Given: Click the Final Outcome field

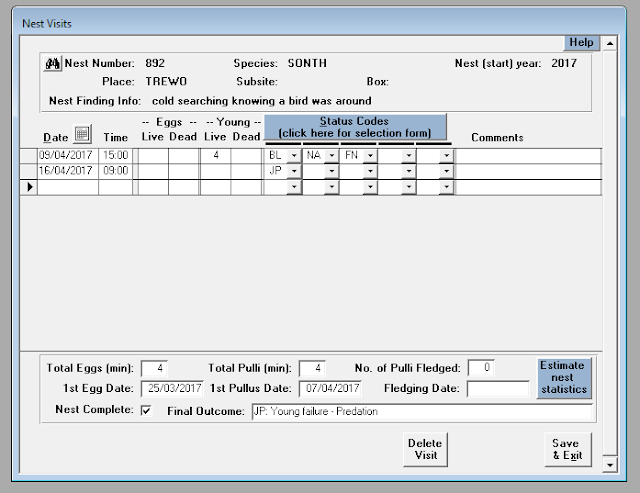Looking at the screenshot, I should (x=422, y=411).
